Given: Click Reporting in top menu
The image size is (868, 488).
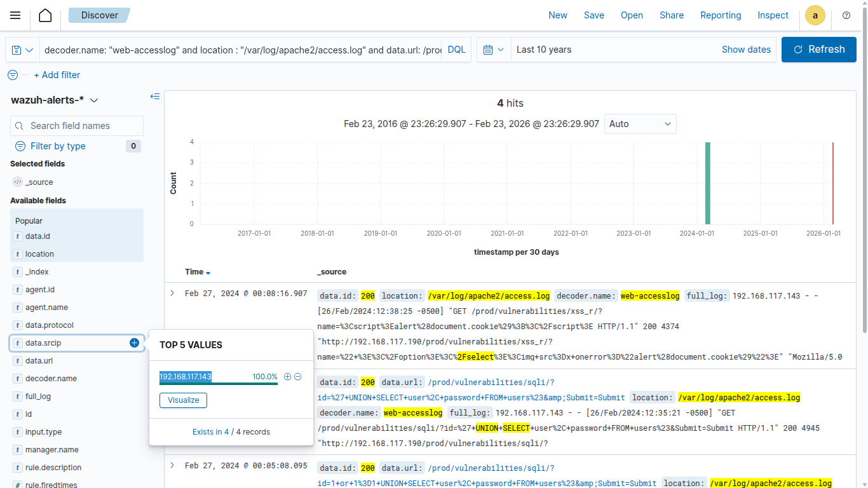Looking at the screenshot, I should click(x=721, y=15).
